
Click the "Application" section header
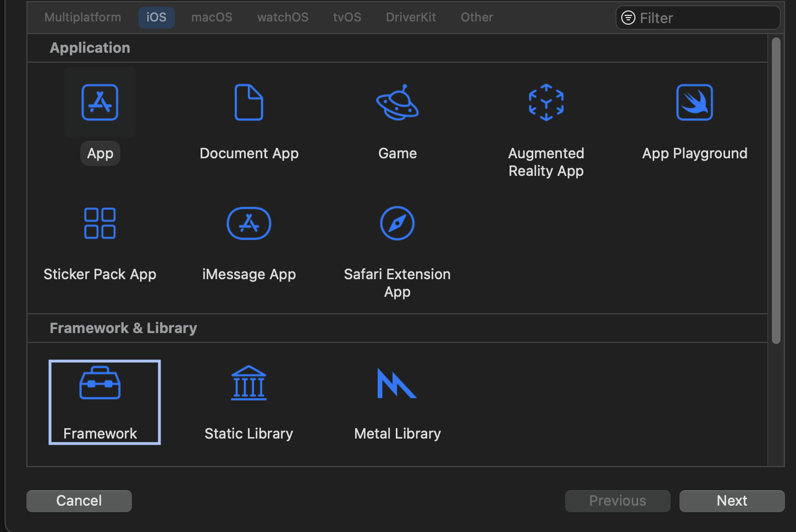(90, 48)
